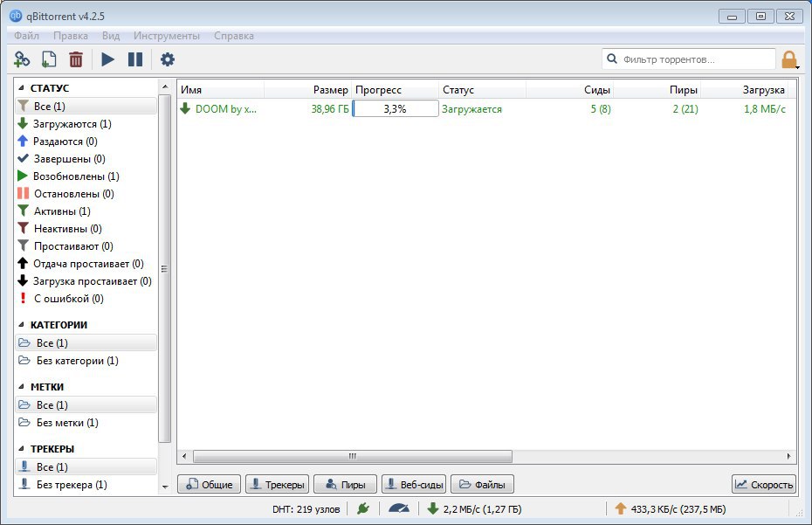Click the torrent list scroll right arrow

pos(788,456)
